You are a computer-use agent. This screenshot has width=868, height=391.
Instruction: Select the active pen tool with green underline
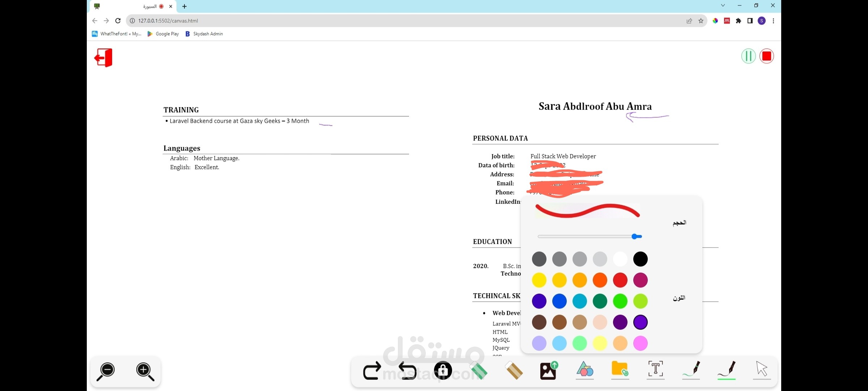pyautogui.click(x=727, y=369)
